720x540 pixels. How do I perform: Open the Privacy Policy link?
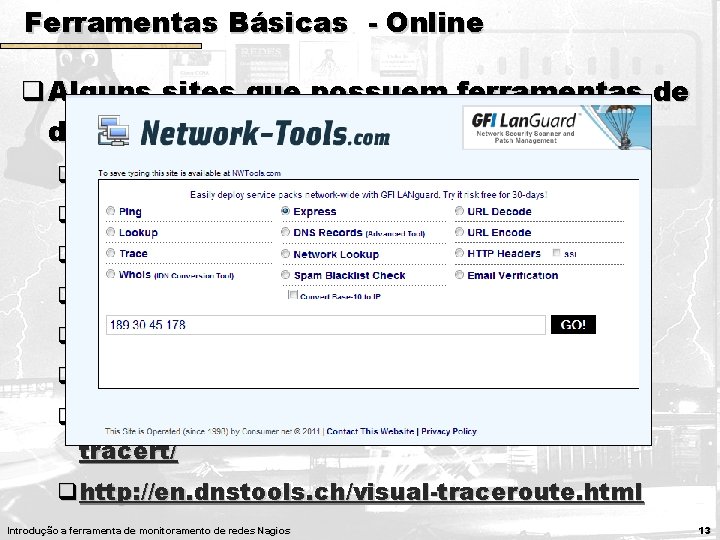[449, 431]
